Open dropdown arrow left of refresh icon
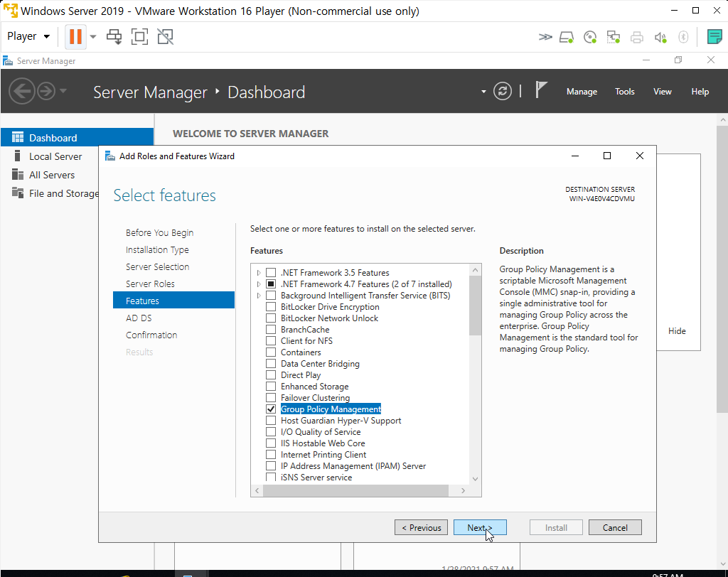728x577 pixels. click(x=483, y=92)
